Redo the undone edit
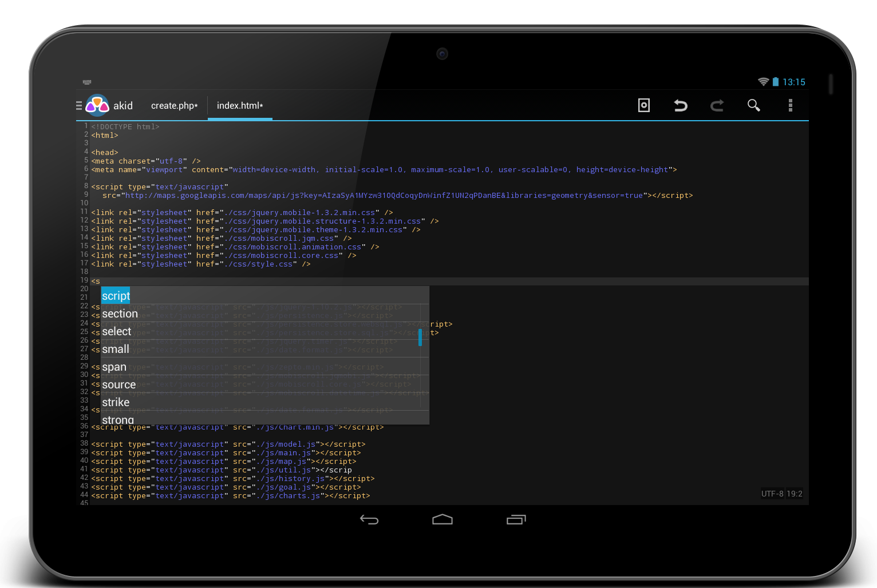The width and height of the screenshot is (877, 588). (717, 105)
